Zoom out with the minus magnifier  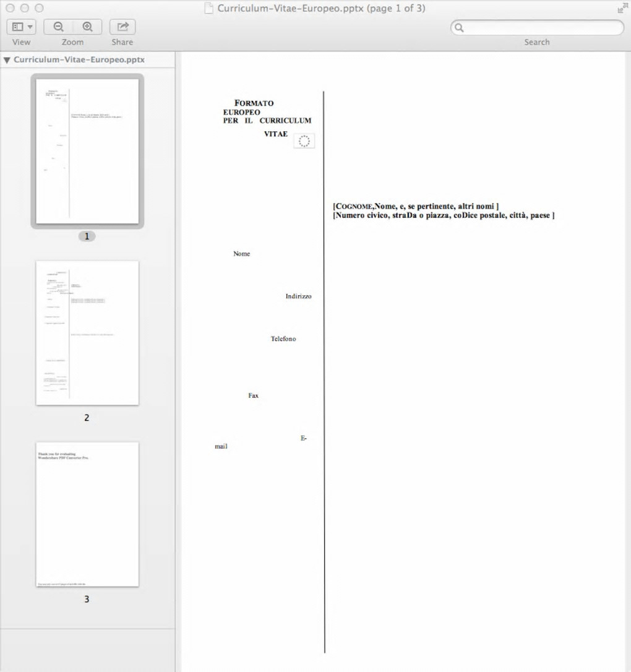(58, 27)
